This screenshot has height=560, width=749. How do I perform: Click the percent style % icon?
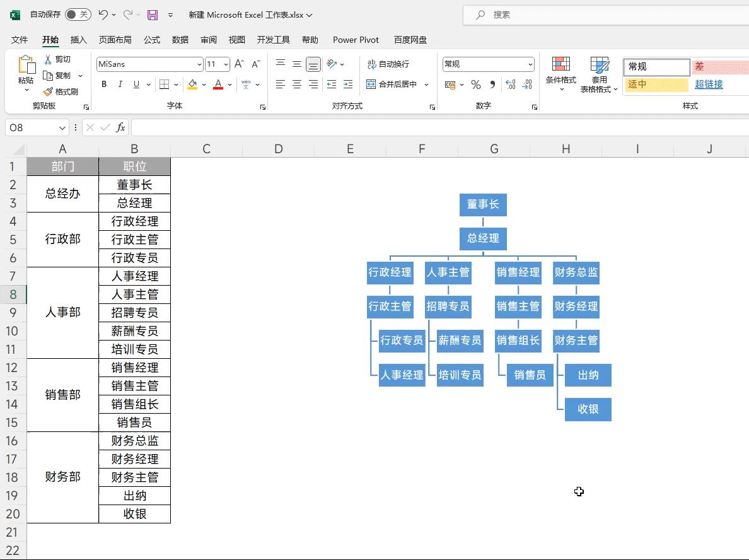coord(475,84)
